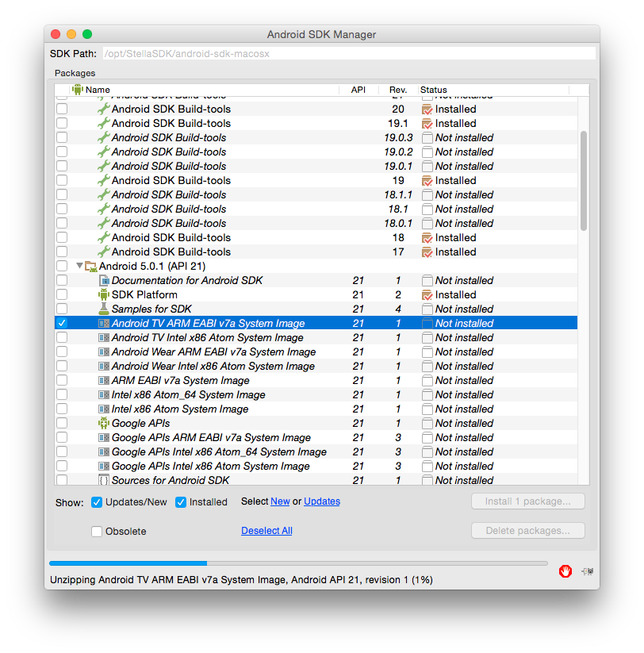This screenshot has height=653, width=644.
Task: Click Intel x86 Atom_64 System Image icon
Action: coord(104,395)
